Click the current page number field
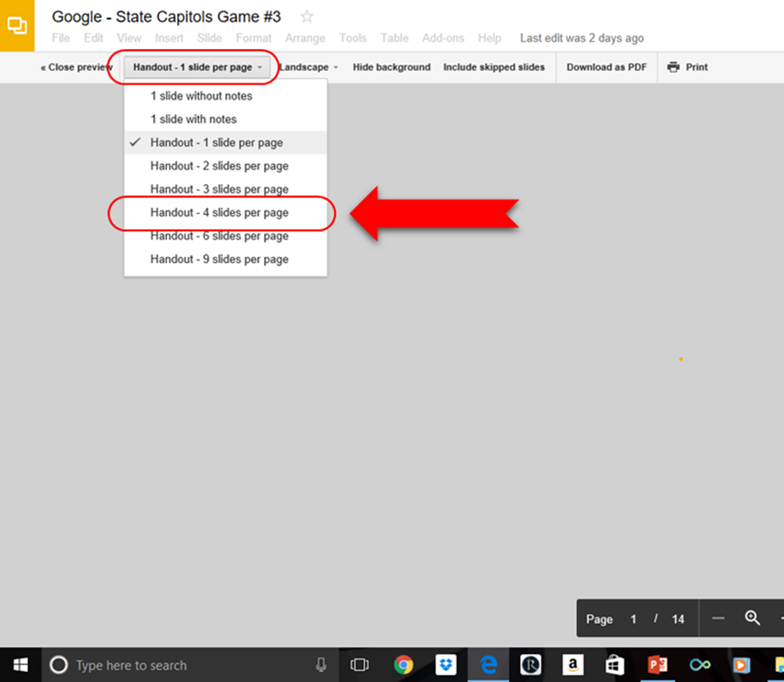784x682 pixels. 633,619
